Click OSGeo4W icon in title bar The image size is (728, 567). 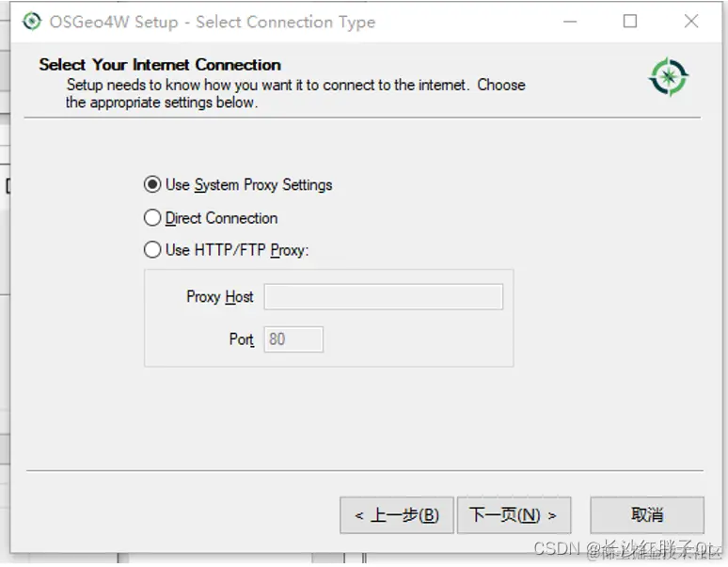32,22
